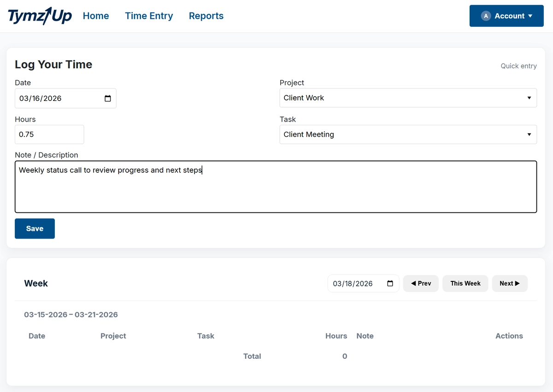The image size is (553, 392).
Task: Jump to This Week
Action: point(465,283)
